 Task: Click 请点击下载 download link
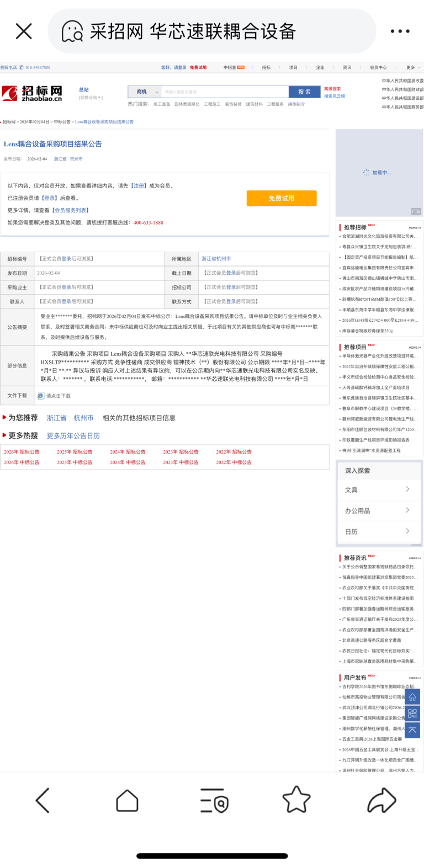click(x=58, y=396)
